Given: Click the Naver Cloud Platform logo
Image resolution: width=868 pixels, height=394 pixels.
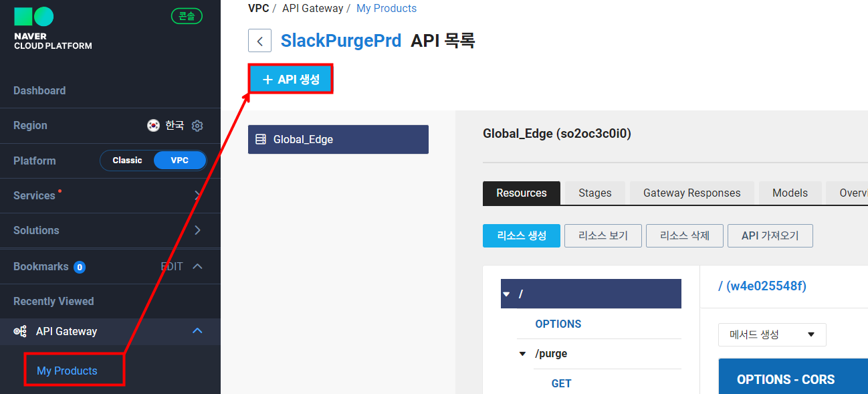Looking at the screenshot, I should [53, 28].
